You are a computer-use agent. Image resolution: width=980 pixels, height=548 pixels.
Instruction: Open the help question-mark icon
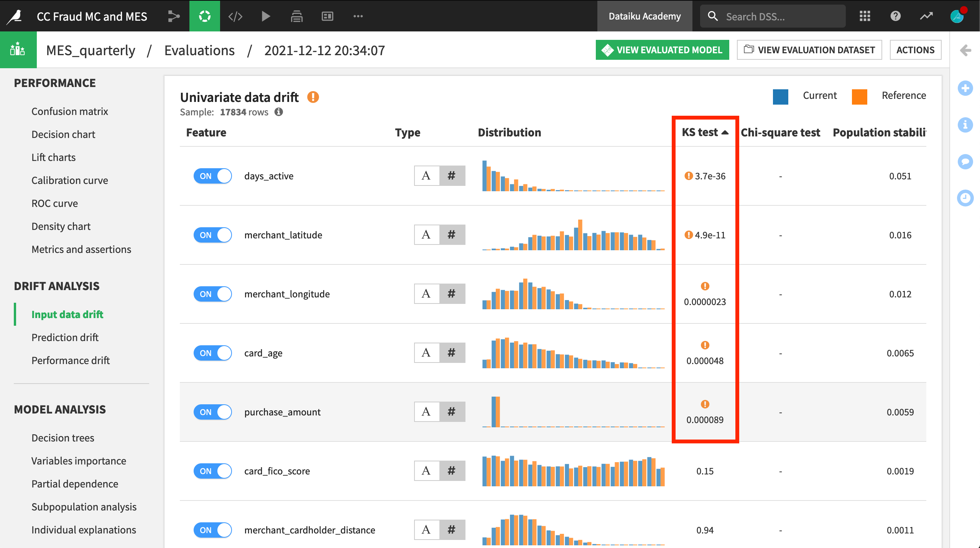(x=895, y=16)
